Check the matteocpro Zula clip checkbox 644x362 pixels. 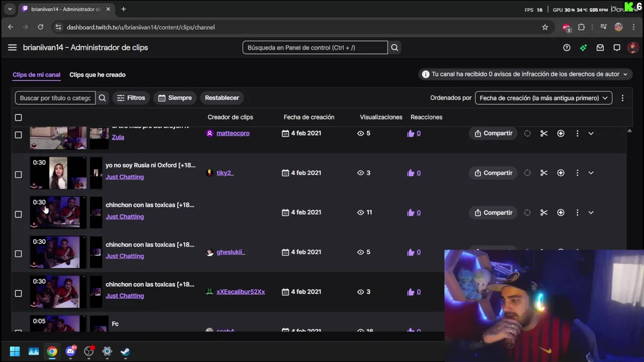[x=19, y=135]
